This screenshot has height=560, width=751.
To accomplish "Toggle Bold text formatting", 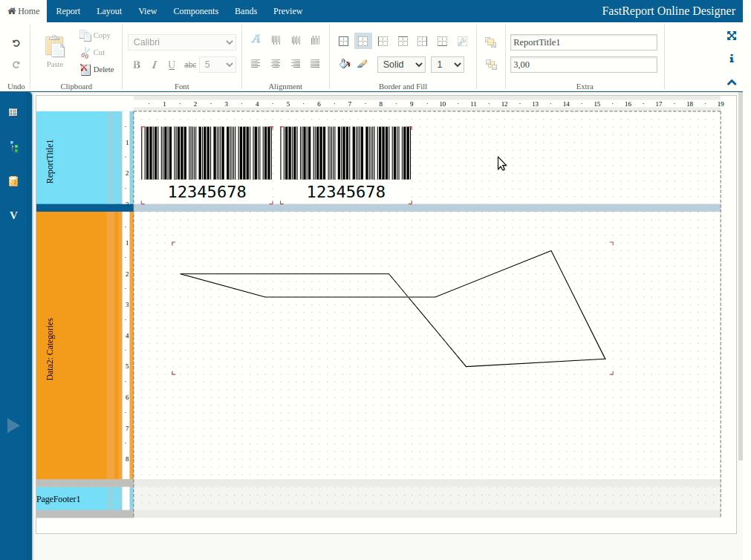I will [136, 65].
